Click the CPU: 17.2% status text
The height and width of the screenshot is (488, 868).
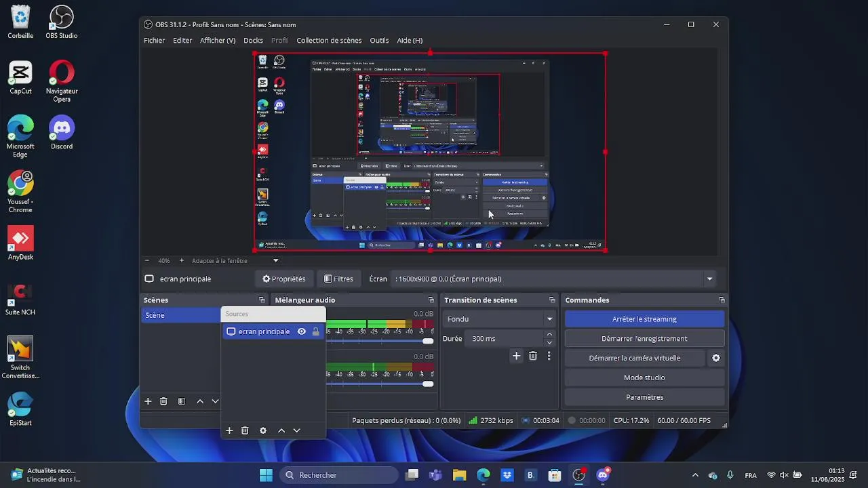click(631, 420)
